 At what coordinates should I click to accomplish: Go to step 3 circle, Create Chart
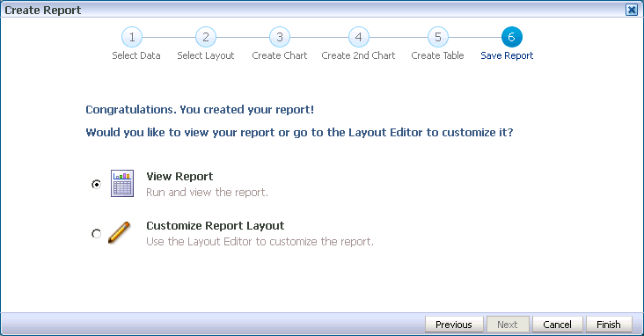(x=280, y=37)
